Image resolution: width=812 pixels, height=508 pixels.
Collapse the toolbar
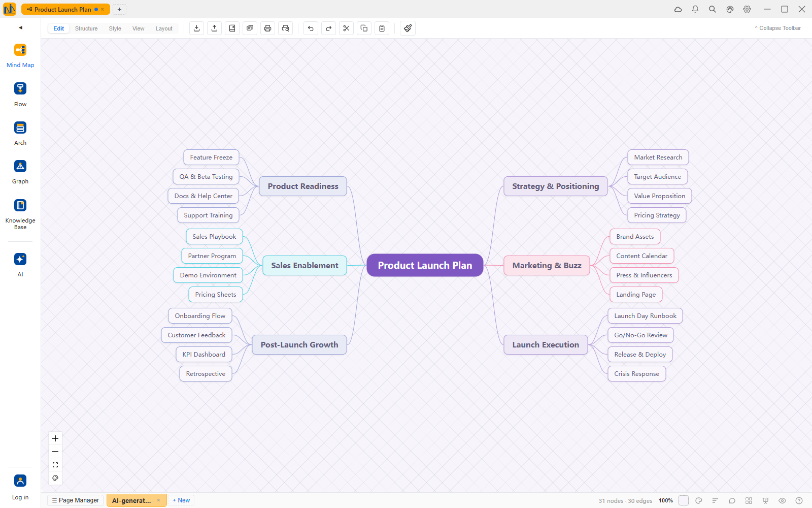(x=778, y=28)
